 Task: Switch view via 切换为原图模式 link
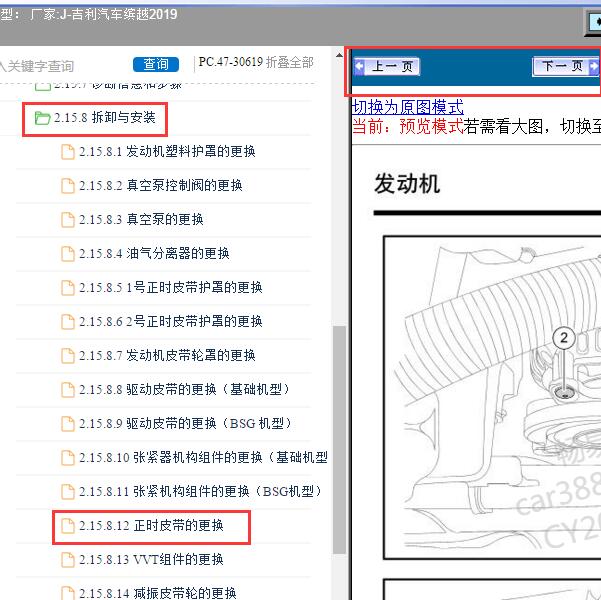point(407,107)
